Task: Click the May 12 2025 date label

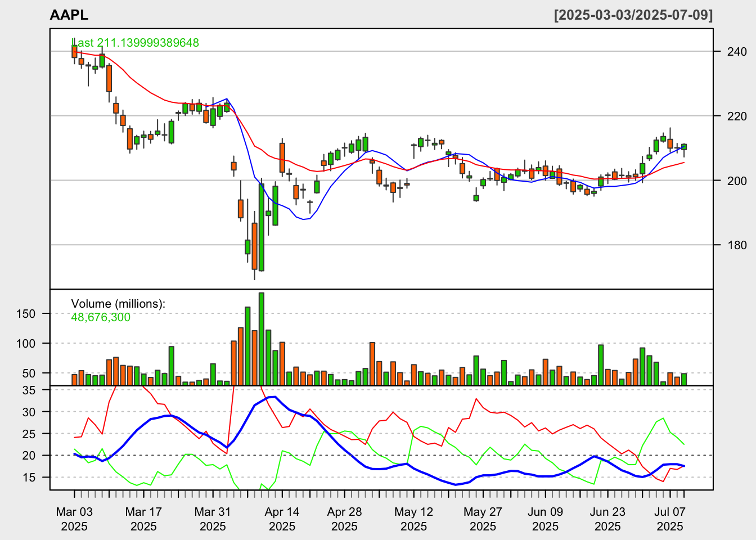Action: click(x=413, y=519)
